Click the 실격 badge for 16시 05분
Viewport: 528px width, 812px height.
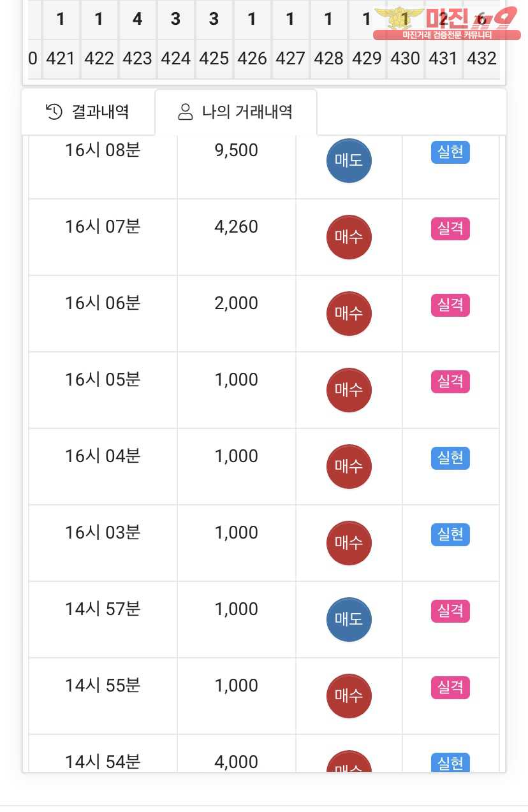(450, 382)
